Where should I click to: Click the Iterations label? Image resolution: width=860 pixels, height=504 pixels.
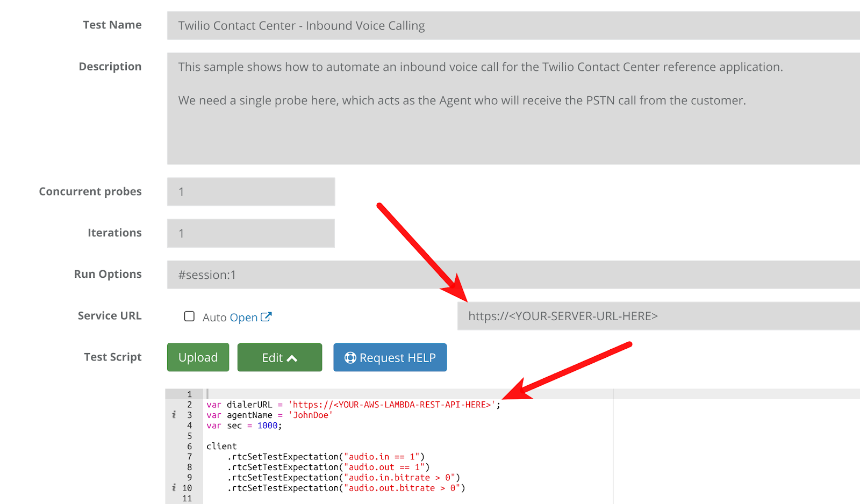point(114,233)
